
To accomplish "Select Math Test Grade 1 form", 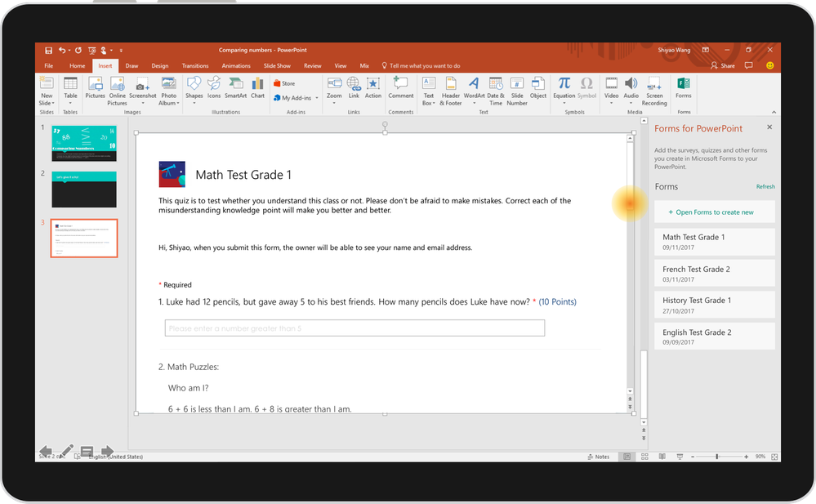I will [x=715, y=242].
